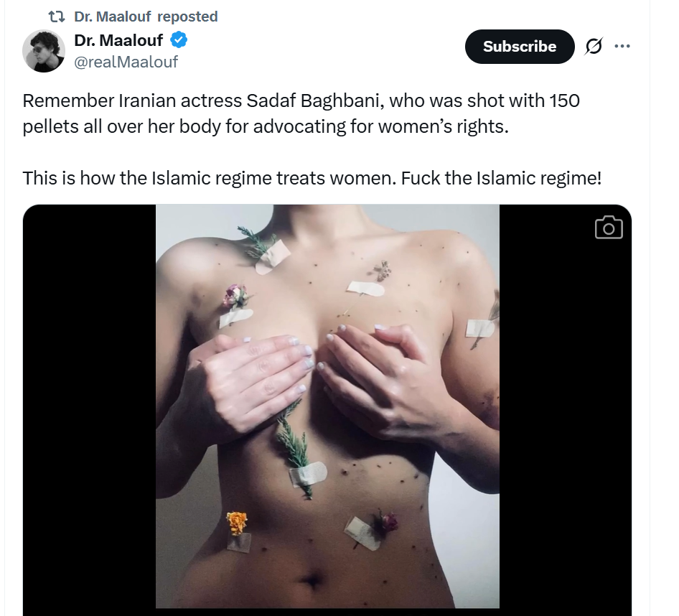
Task: Click the sentence "This is how the Islamic regime treats women"
Action: click(207, 177)
